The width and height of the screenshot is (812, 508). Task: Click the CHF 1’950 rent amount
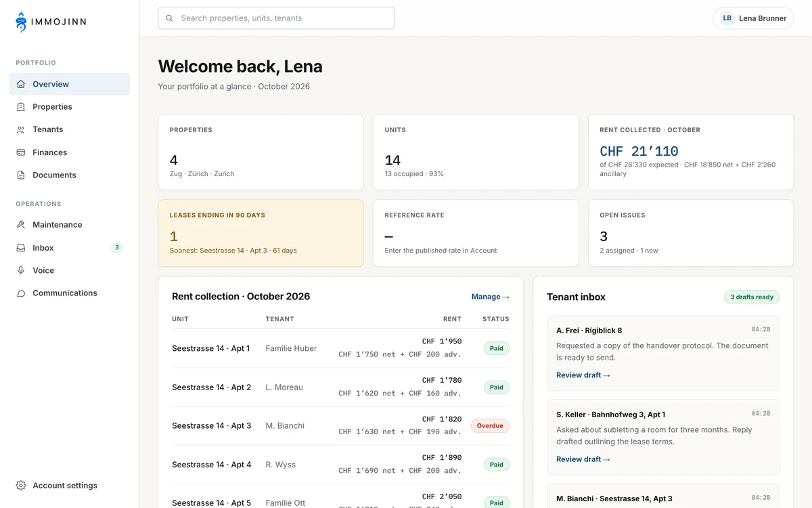tap(442, 341)
